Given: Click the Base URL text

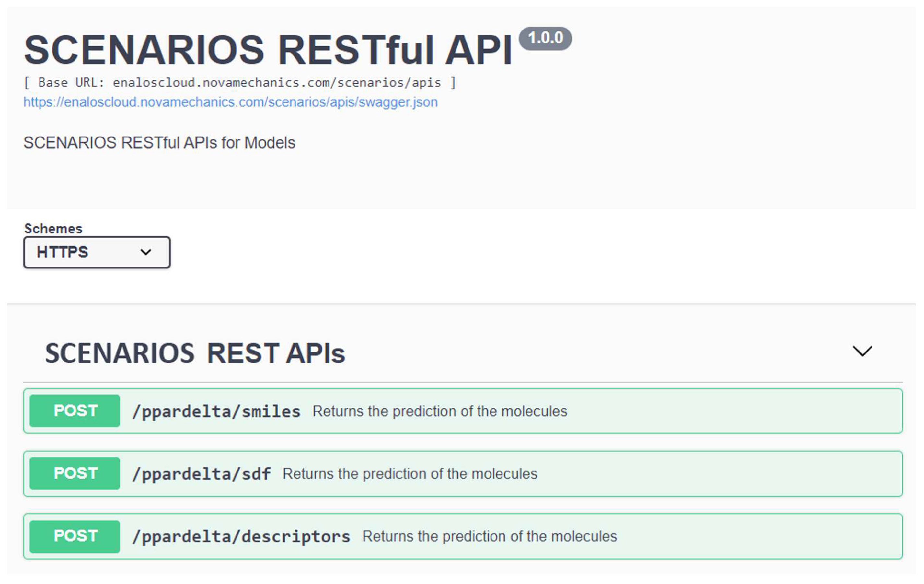Looking at the screenshot, I should 239,83.
